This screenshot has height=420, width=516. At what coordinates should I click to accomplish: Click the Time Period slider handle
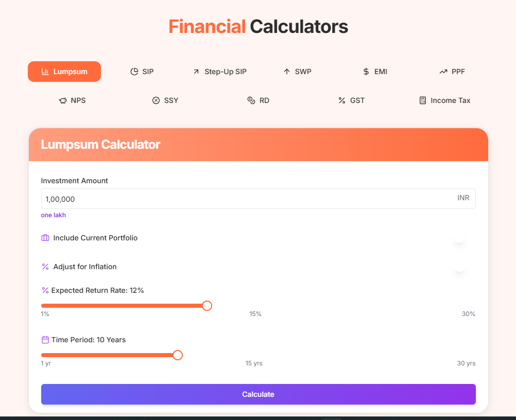[x=178, y=355]
